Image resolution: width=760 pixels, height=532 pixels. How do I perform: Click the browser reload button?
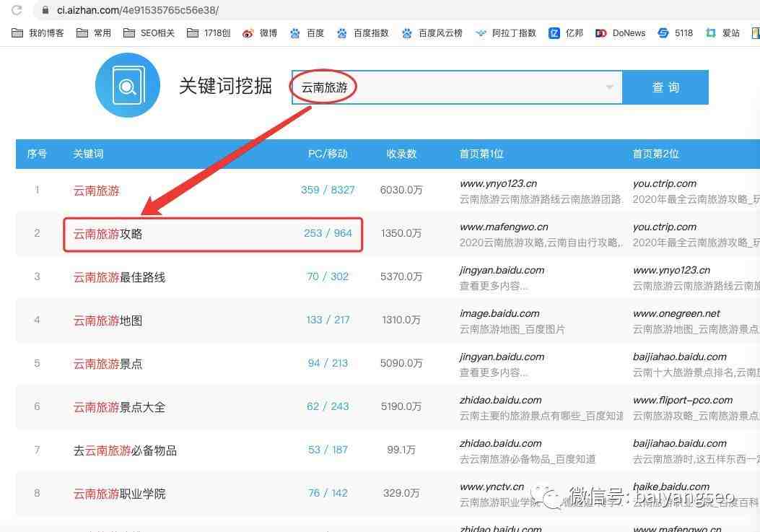(x=16, y=10)
